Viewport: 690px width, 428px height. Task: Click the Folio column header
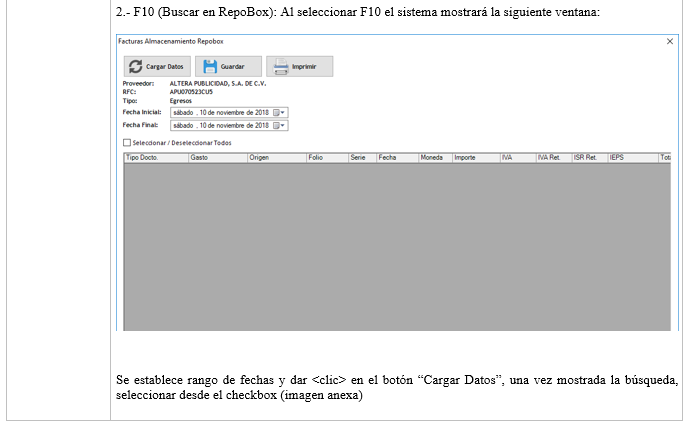[327, 157]
